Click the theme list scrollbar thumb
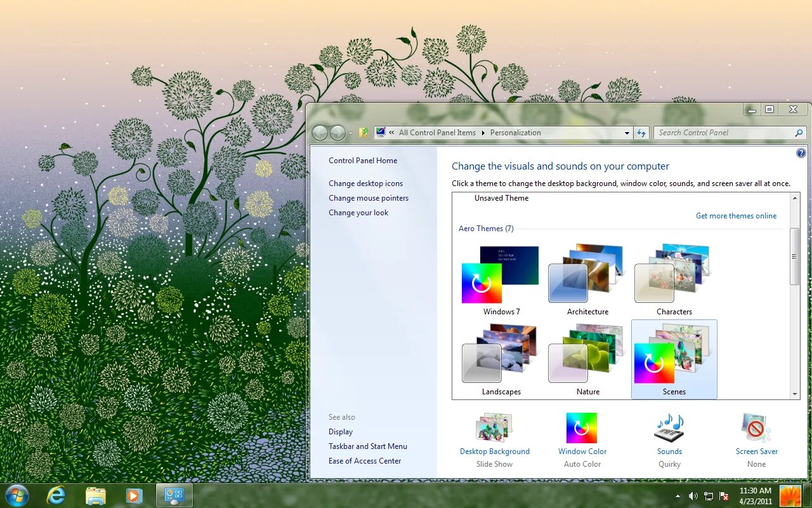812x508 pixels. [x=795, y=256]
